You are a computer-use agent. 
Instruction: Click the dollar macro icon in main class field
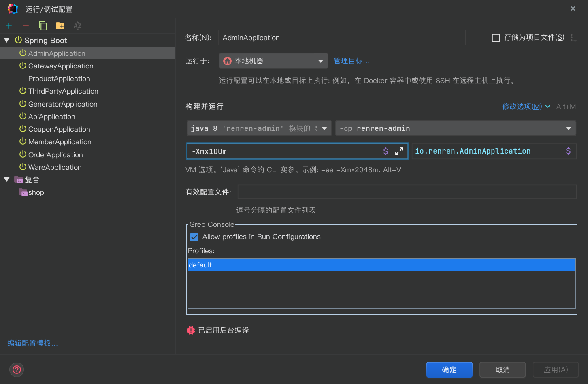click(568, 151)
